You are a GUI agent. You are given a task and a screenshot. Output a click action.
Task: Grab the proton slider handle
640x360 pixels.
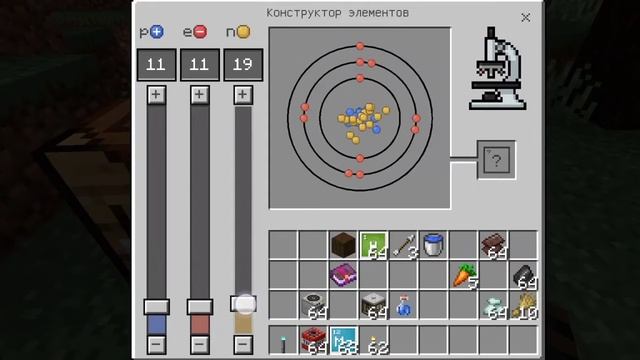coord(156,307)
